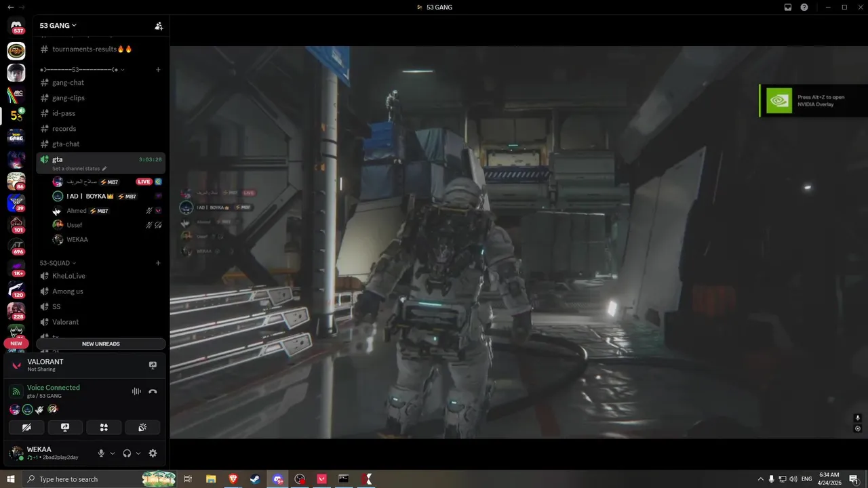The image size is (868, 488).
Task: Open the gang-chat channel
Action: pyautogui.click(x=100, y=83)
